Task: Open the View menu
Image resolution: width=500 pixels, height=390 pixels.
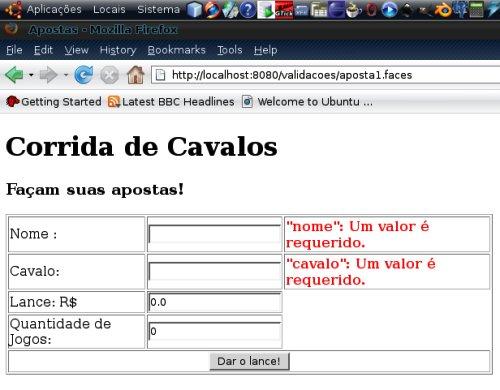Action: tap(76, 50)
